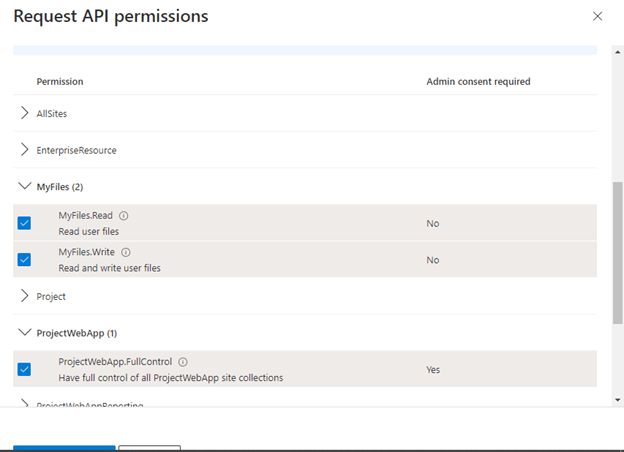Uncheck the ProjectWebApp.FullControl permission checkbox
Image resolution: width=624 pixels, height=452 pixels.
click(24, 369)
